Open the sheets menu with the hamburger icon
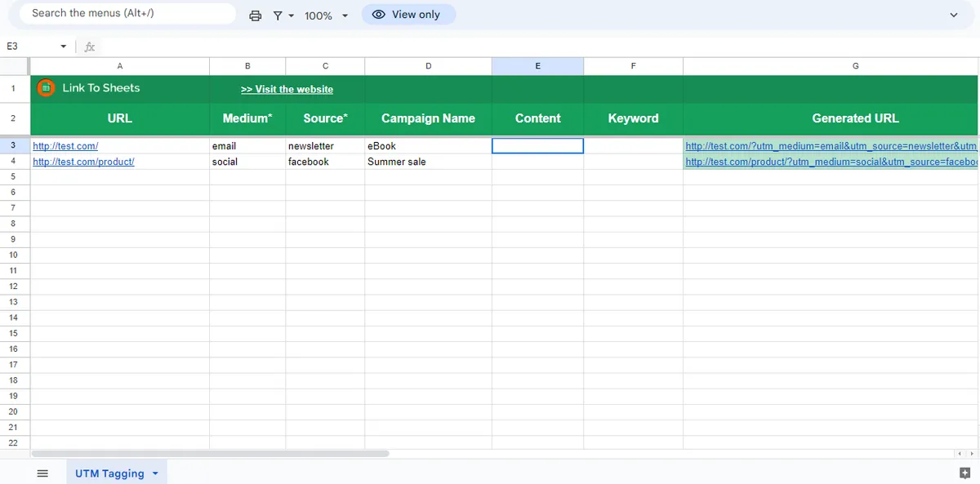 tap(42, 473)
